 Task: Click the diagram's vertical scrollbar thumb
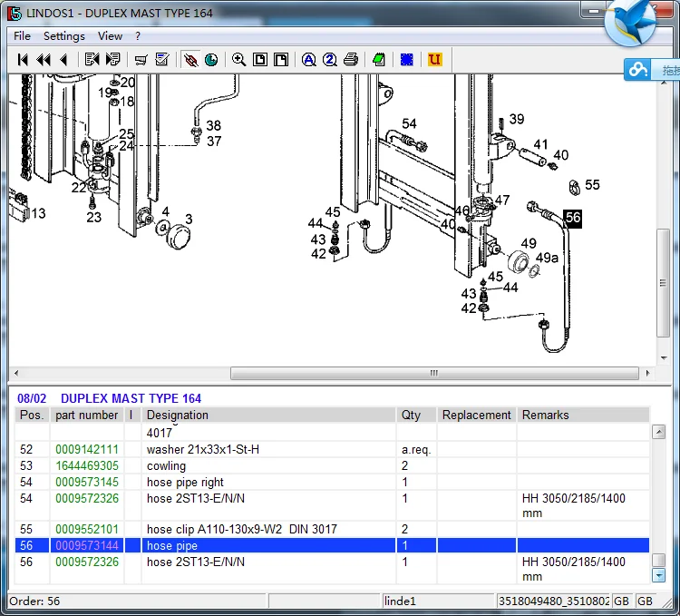pyautogui.click(x=663, y=283)
